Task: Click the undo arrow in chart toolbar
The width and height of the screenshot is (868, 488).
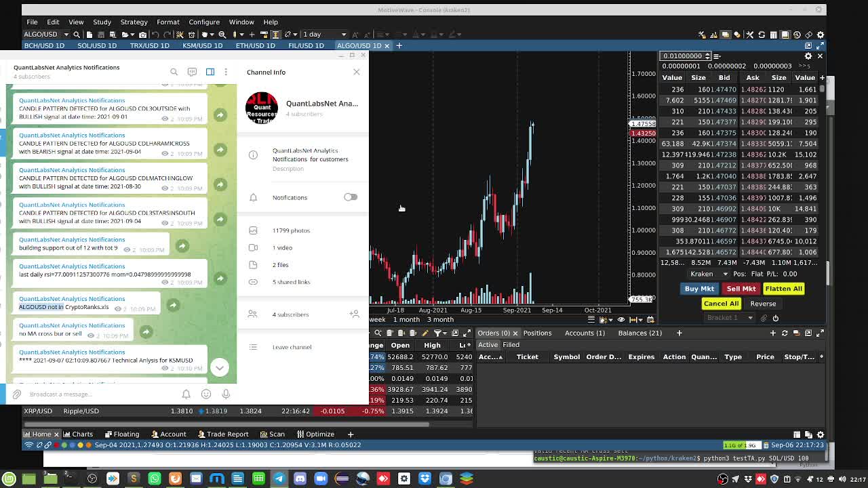Action: [155, 35]
